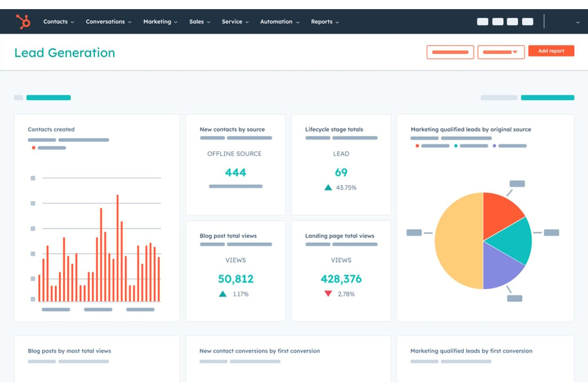Toggle the teal legend entry in the qualified leads chart
The width and height of the screenshot is (588, 392).
point(456,146)
